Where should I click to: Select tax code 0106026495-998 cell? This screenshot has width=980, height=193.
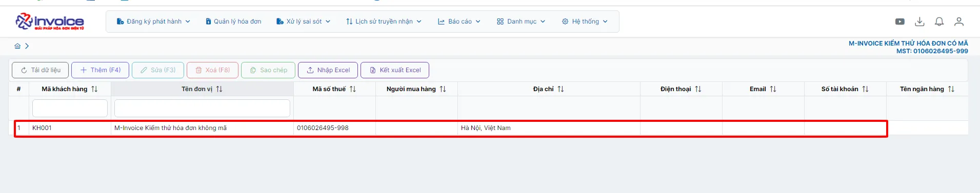click(x=334, y=128)
